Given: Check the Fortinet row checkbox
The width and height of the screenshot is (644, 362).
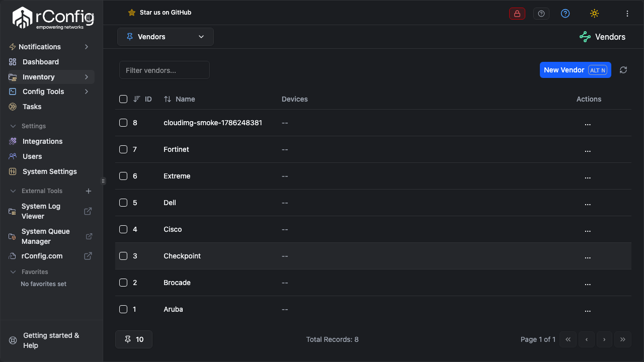Looking at the screenshot, I should point(123,149).
